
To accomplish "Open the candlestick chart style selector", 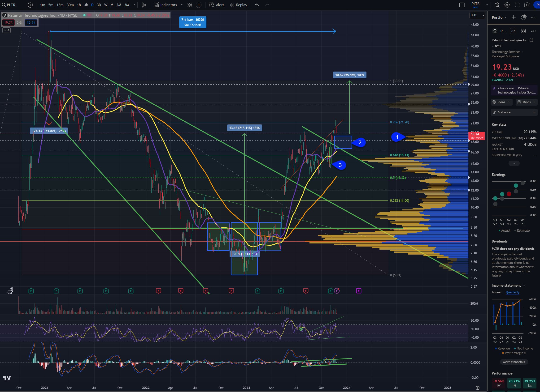I will (x=144, y=5).
